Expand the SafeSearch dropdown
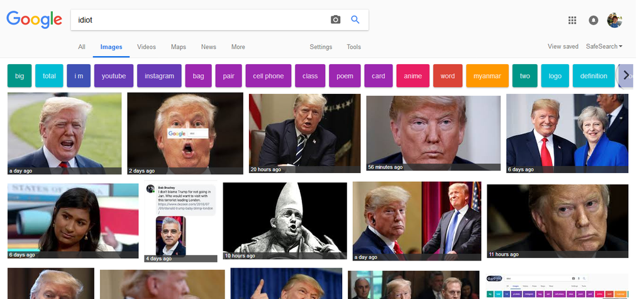 604,47
